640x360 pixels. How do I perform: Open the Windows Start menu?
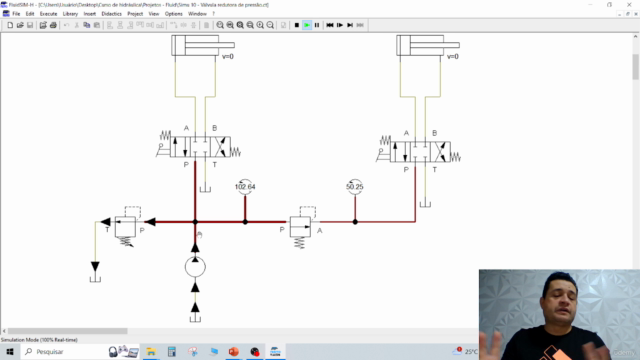[x=10, y=351]
